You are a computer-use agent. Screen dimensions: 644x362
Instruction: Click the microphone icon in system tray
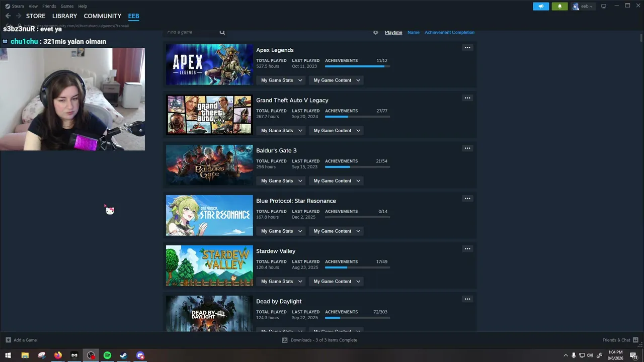pos(574,355)
